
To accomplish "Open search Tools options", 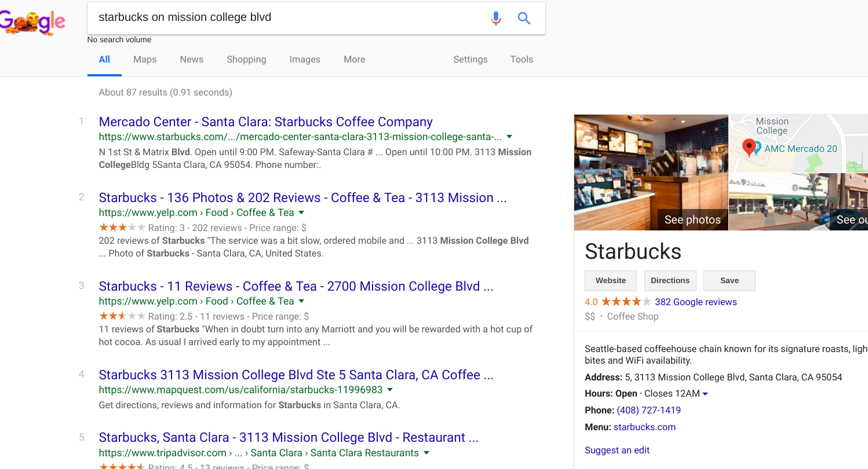I will point(521,59).
